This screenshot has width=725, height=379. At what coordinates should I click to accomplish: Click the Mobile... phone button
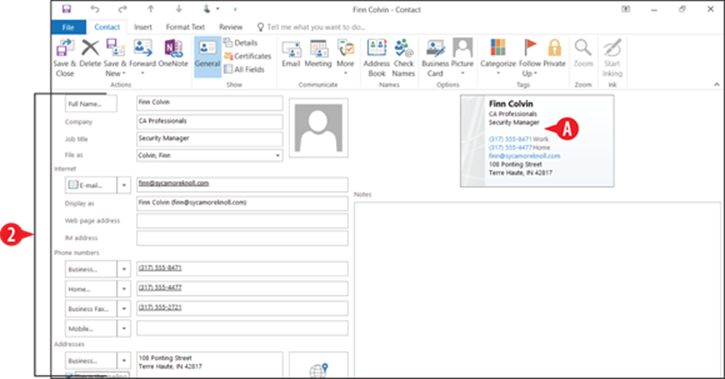point(91,329)
